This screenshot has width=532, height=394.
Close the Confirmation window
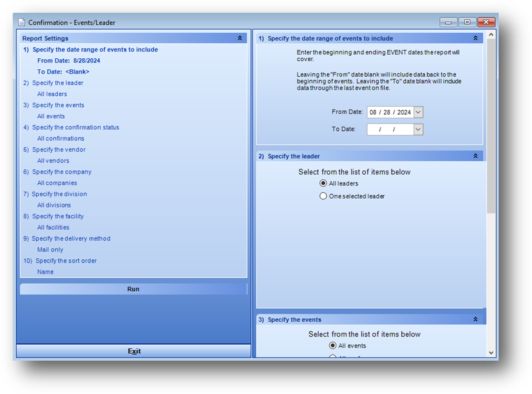coord(486,22)
